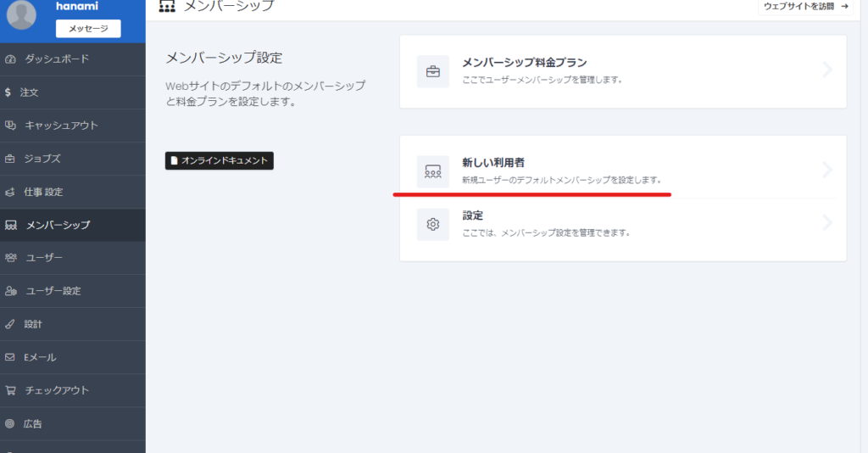Image resolution: width=868 pixels, height=453 pixels.
Task: Open 新しい利用者 using its right chevron
Action: tap(828, 171)
